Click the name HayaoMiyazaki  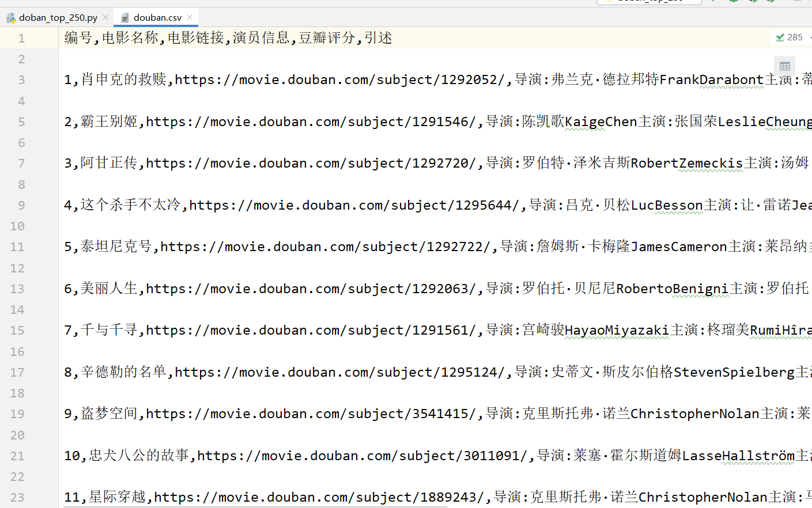point(617,330)
